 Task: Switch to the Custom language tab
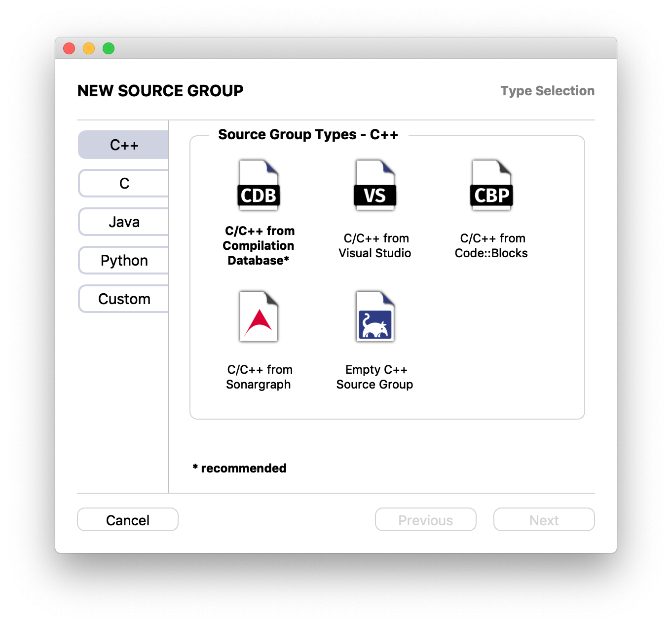pyautogui.click(x=123, y=299)
